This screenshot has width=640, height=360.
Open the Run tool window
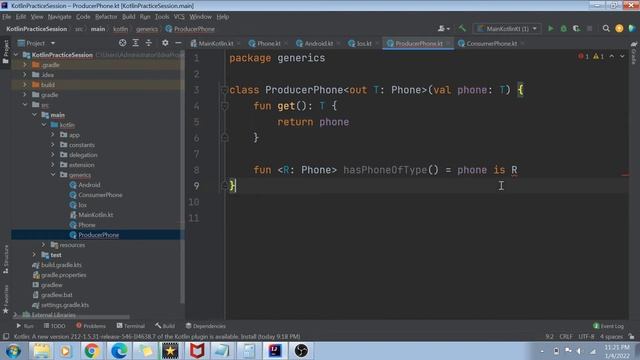coord(25,326)
